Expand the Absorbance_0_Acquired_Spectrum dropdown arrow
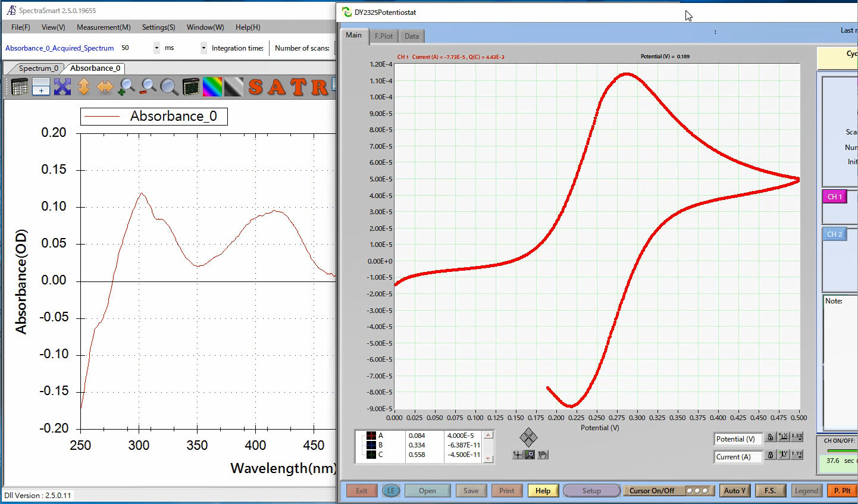This screenshot has width=858, height=504. pyautogui.click(x=156, y=48)
